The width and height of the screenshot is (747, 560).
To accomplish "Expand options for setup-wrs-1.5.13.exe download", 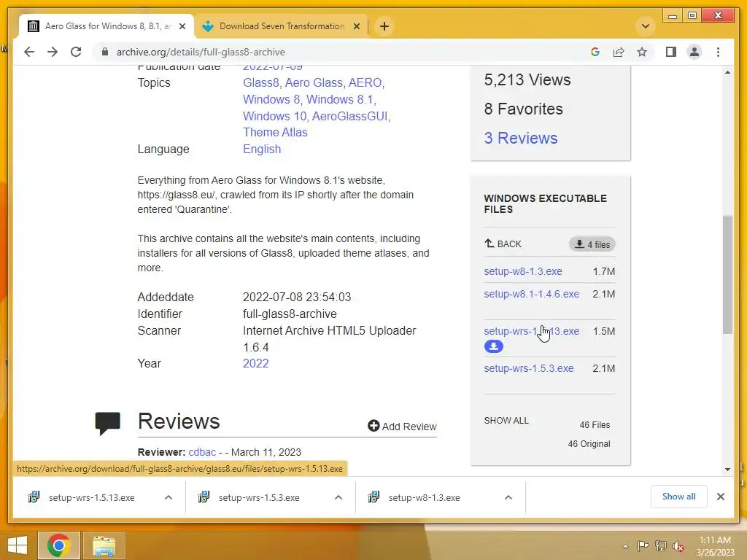I will coord(169,497).
